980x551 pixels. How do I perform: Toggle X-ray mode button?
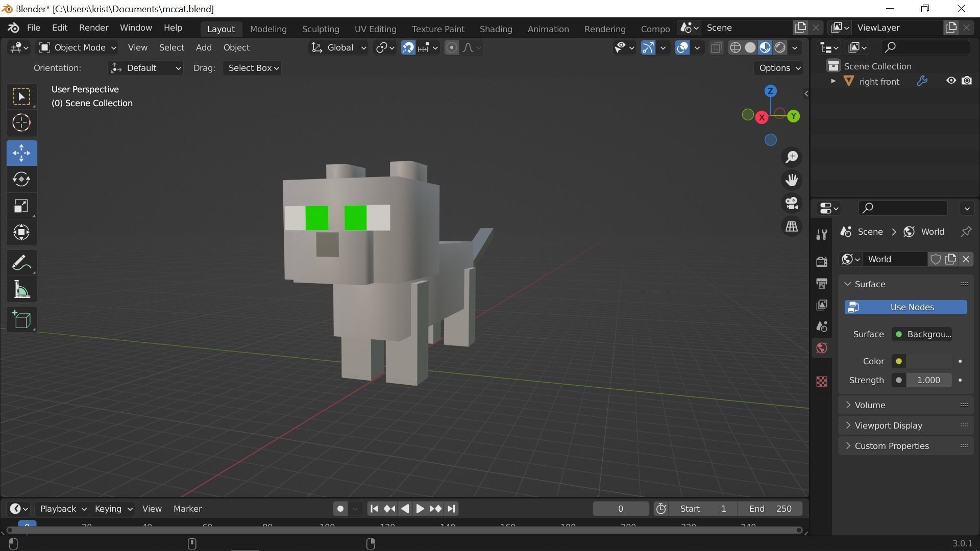point(716,47)
